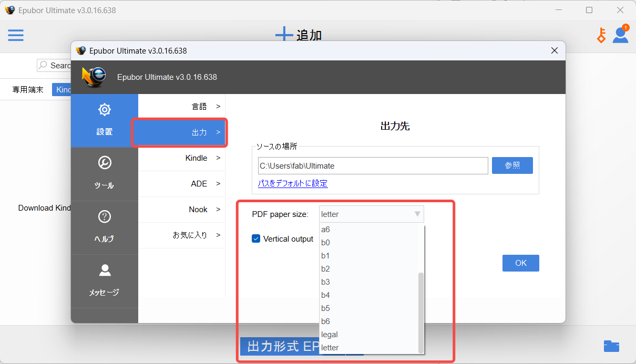The image size is (636, 364).
Task: Choose b3 paper size
Action: pyautogui.click(x=368, y=282)
